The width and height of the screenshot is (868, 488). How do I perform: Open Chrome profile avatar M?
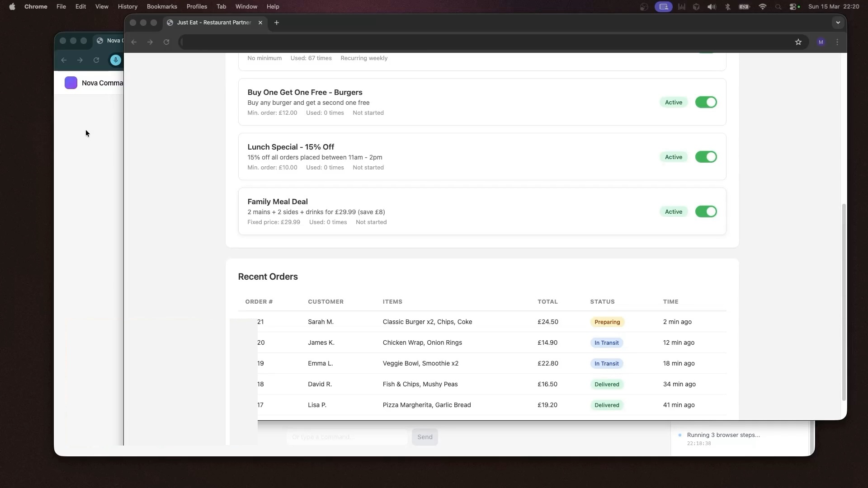coord(821,42)
